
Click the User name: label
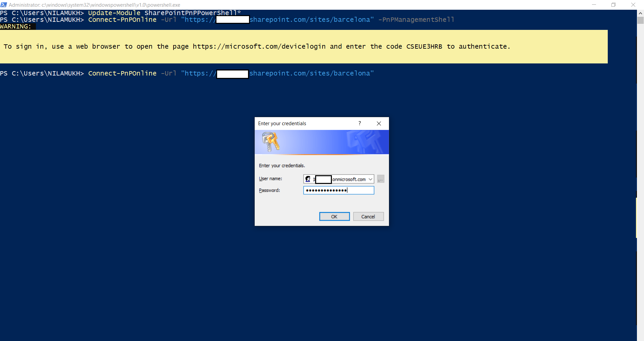pos(270,179)
